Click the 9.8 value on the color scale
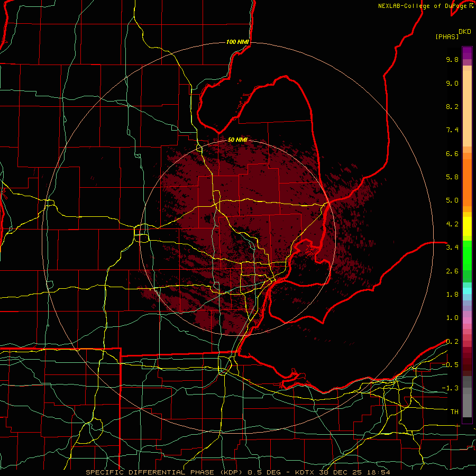 [x=452, y=59]
